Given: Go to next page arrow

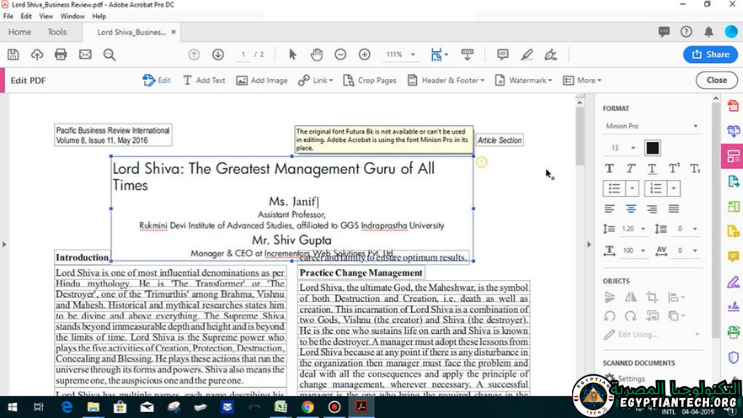Looking at the screenshot, I should tap(218, 55).
